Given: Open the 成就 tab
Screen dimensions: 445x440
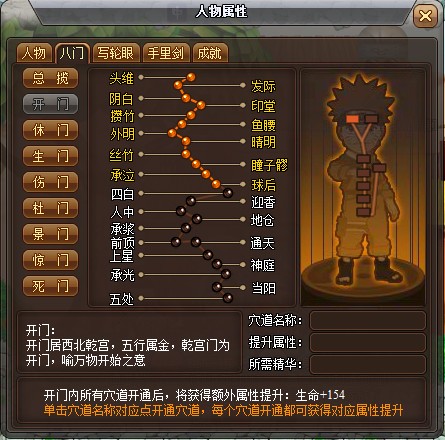Looking at the screenshot, I should (x=210, y=53).
